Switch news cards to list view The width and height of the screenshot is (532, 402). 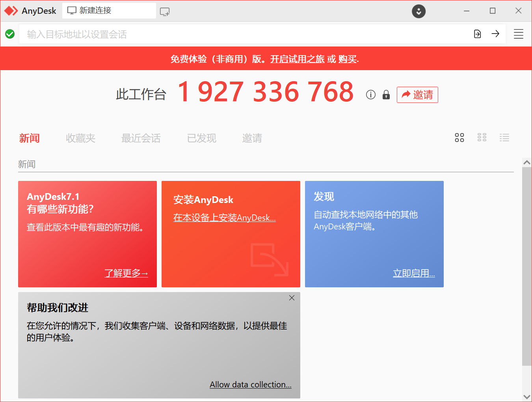point(504,138)
